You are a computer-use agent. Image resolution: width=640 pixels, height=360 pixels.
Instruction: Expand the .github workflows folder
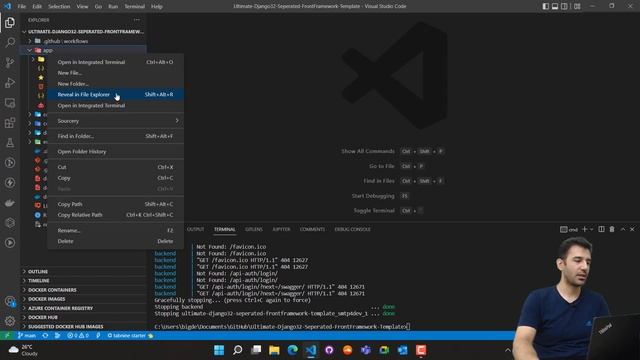pyautogui.click(x=84, y=41)
